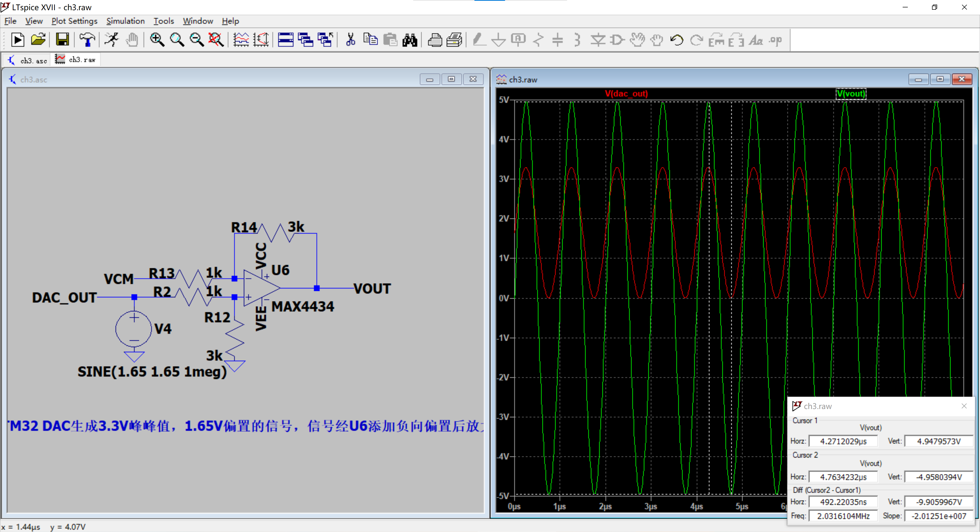Click the Pick Visible Traces icon
Image resolution: width=980 pixels, height=532 pixels.
241,40
